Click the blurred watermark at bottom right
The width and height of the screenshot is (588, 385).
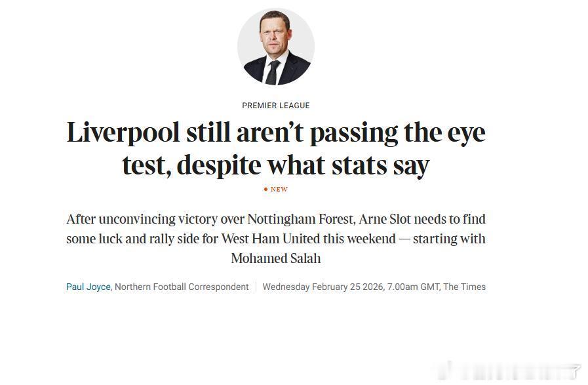511,371
